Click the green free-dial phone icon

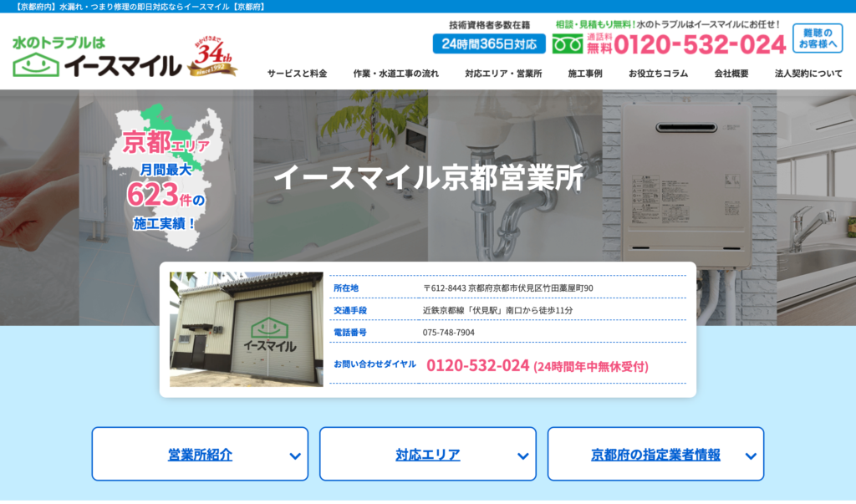[x=568, y=44]
